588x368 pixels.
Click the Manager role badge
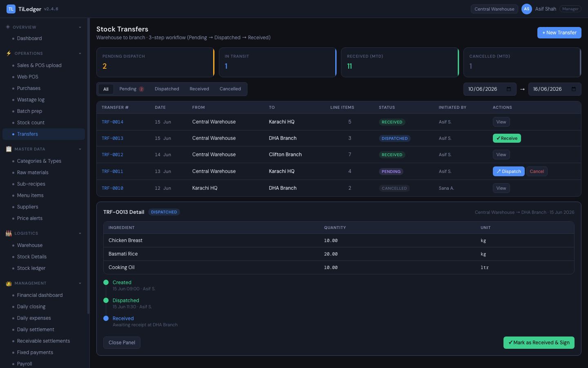click(570, 9)
